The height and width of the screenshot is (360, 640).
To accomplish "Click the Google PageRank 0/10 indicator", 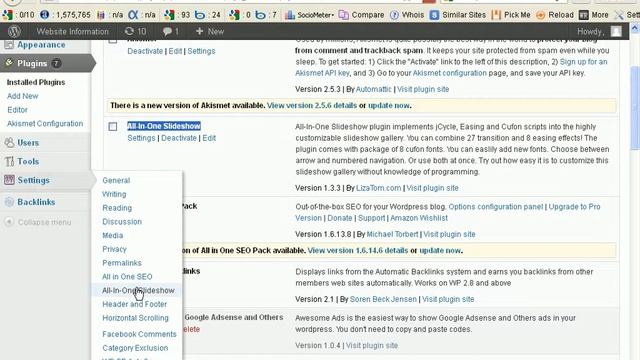I will tap(18, 15).
